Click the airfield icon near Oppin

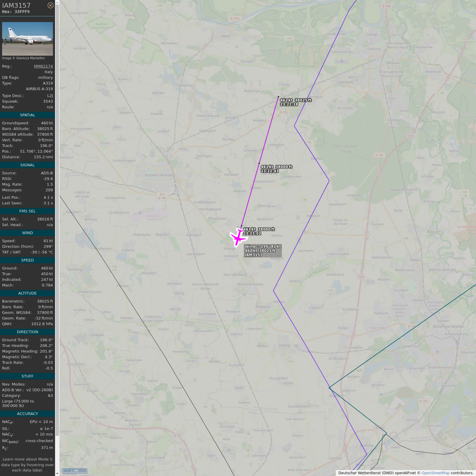coord(229,450)
